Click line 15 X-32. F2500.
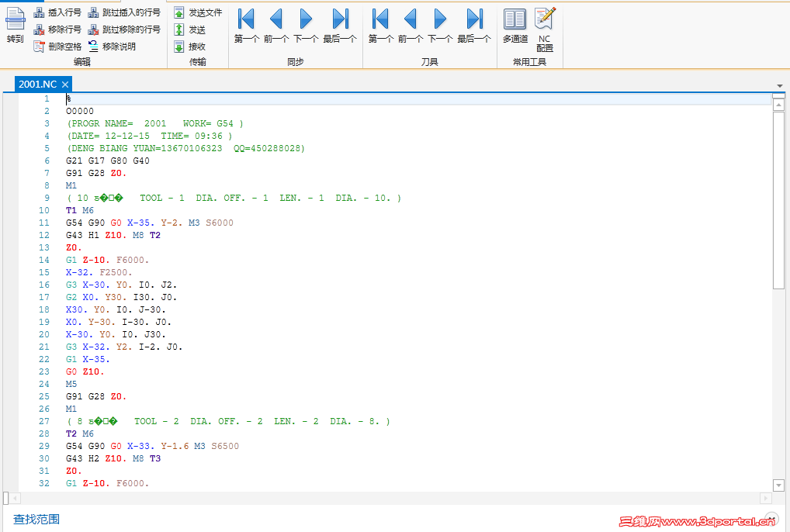Viewport: 790px width, 532px height. click(x=99, y=272)
